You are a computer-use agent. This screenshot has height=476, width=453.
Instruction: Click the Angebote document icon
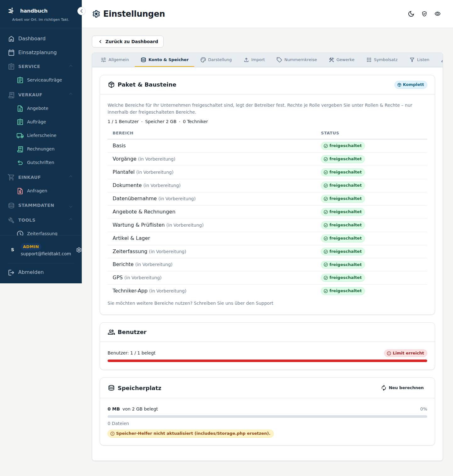point(20,109)
